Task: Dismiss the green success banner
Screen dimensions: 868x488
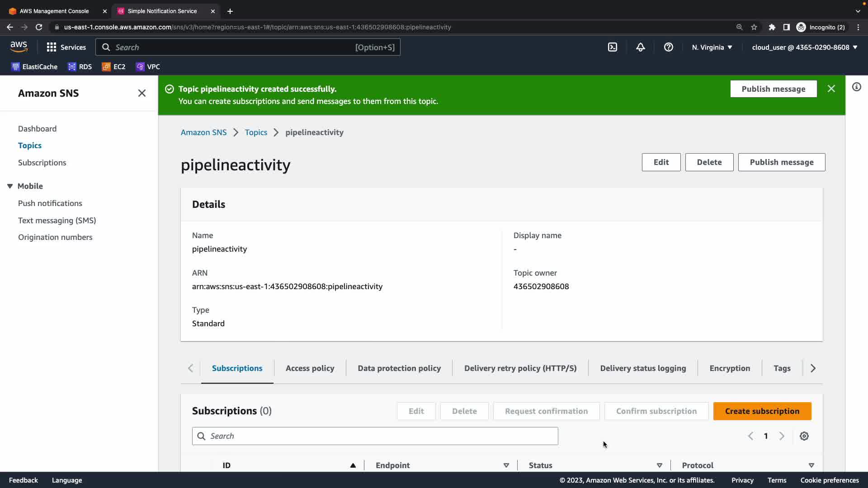Action: point(831,89)
